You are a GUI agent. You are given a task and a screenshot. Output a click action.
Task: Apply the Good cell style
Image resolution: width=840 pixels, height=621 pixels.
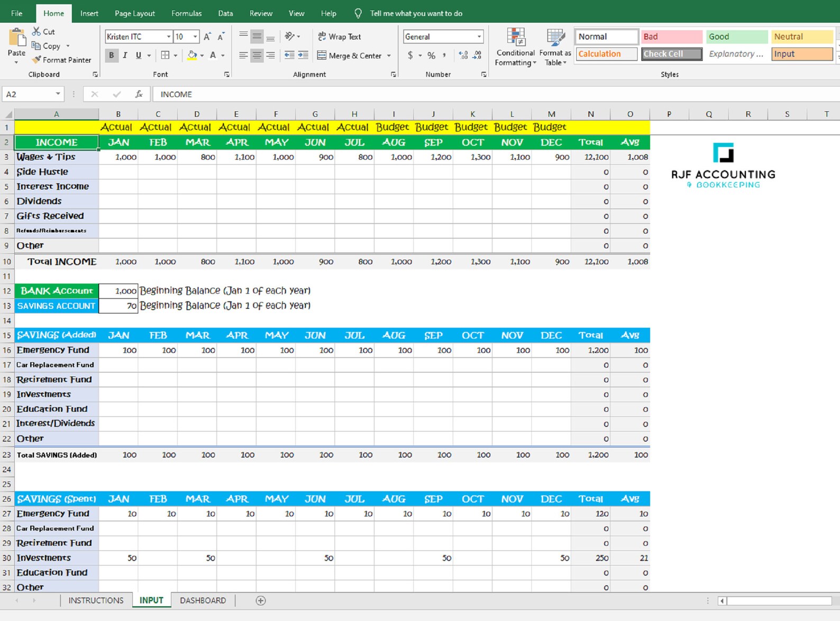737,36
